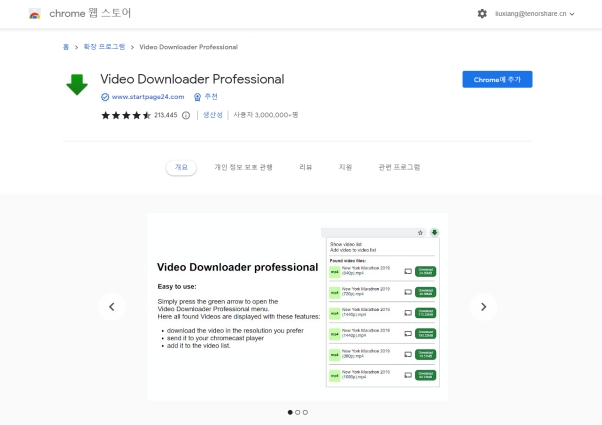Open settings via the gear icon
Image resolution: width=602 pixels, height=425 pixels.
point(482,14)
